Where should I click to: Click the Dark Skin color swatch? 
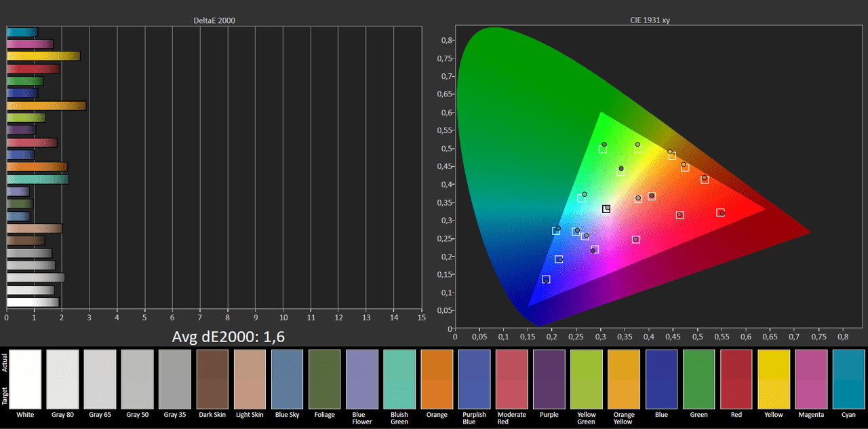212,379
